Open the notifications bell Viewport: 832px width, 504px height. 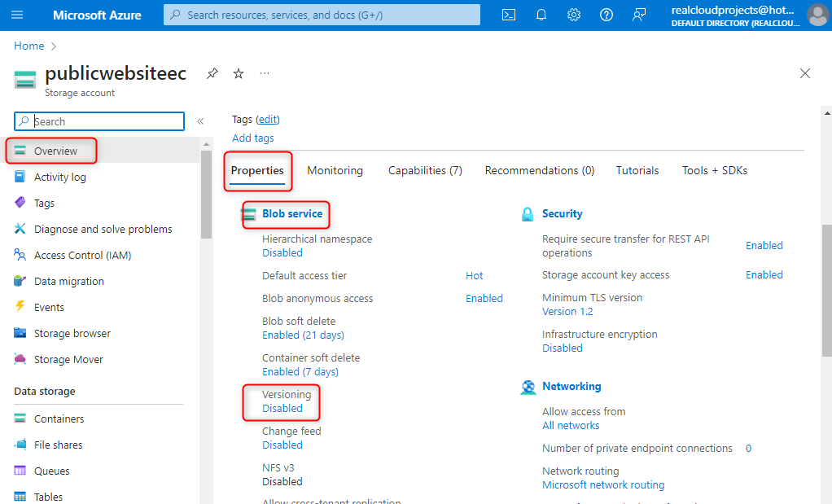541,15
